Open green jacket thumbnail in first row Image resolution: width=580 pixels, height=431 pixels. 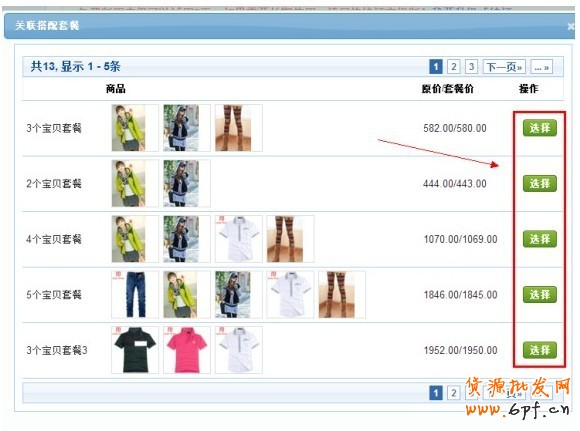[x=135, y=128]
